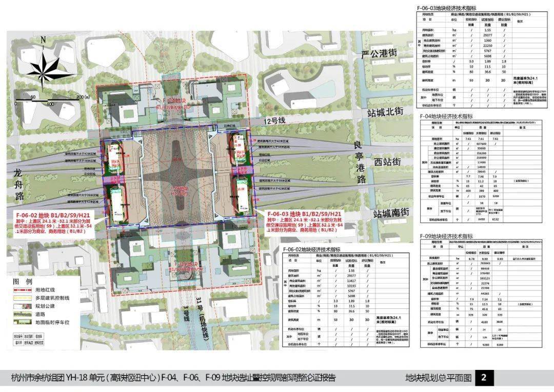Click the F-06-02 indicator table title
This screenshot has width=554, height=392.
click(311, 249)
